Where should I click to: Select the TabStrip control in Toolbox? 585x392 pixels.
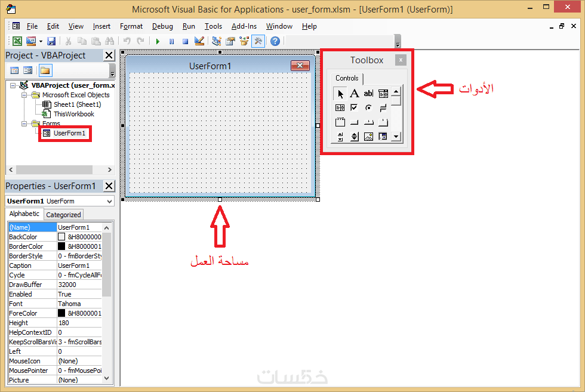pyautogui.click(x=368, y=122)
